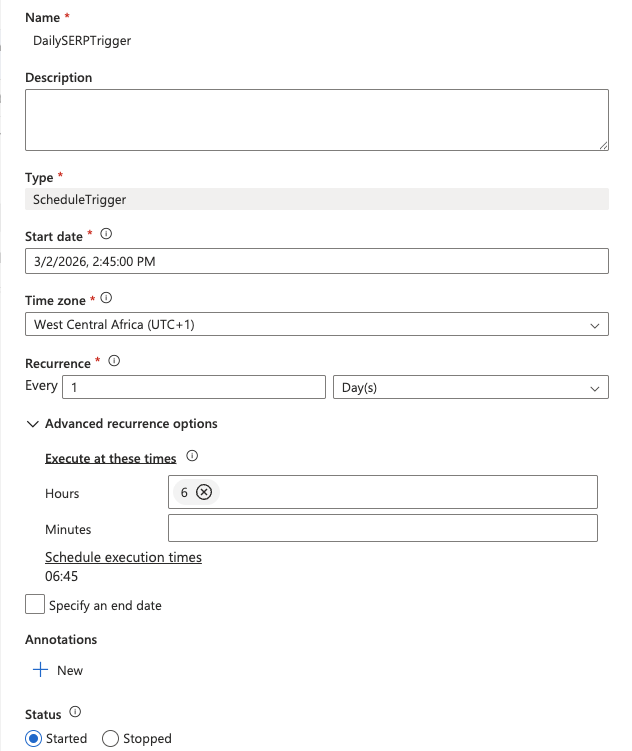The height and width of the screenshot is (751, 632).
Task: Enable the Specify an end date checkbox
Action: (35, 605)
